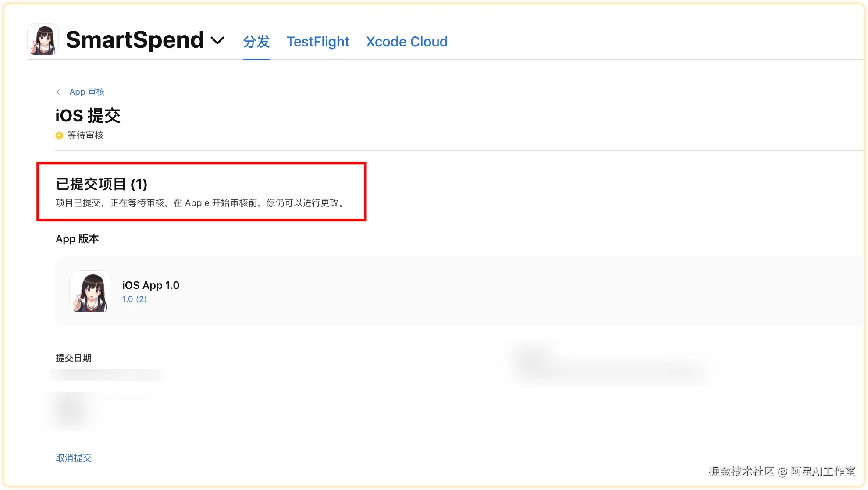Viewport: 868px width, 490px height.
Task: Click the submission description mentioning Apple
Action: pyautogui.click(x=201, y=203)
